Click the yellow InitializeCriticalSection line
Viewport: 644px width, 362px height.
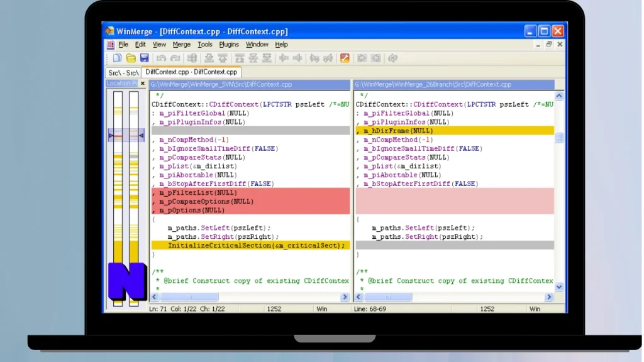tap(250, 246)
